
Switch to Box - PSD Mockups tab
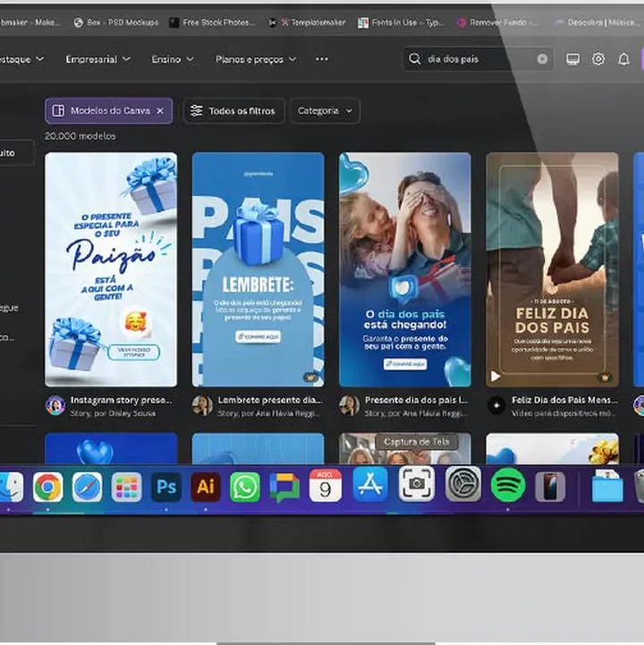116,22
